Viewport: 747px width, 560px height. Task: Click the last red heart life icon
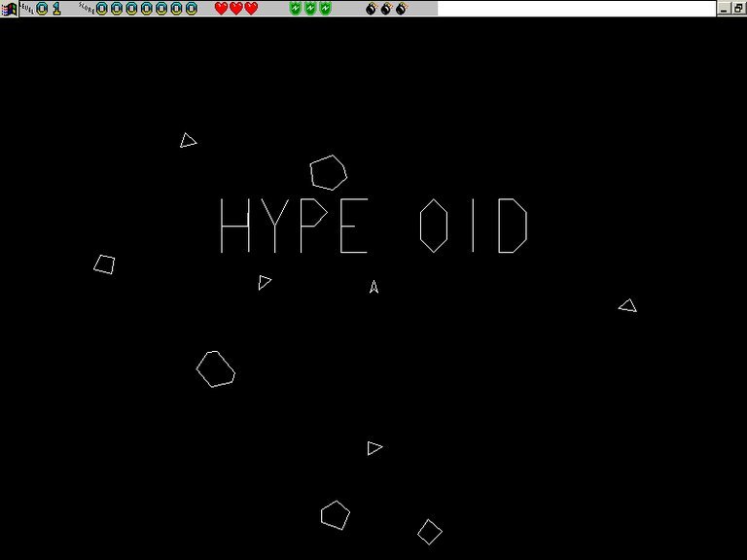[x=251, y=9]
